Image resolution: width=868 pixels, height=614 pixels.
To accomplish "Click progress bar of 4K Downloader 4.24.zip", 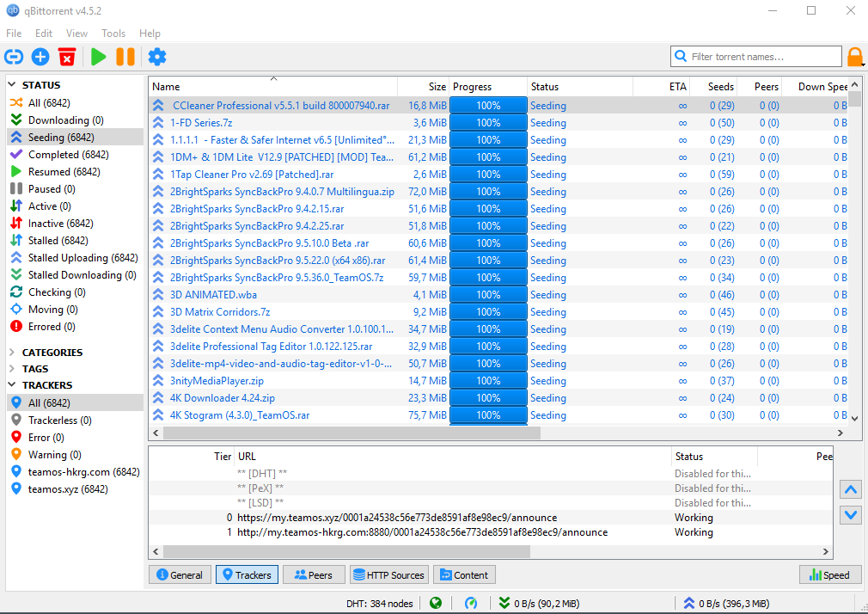I will (488, 397).
